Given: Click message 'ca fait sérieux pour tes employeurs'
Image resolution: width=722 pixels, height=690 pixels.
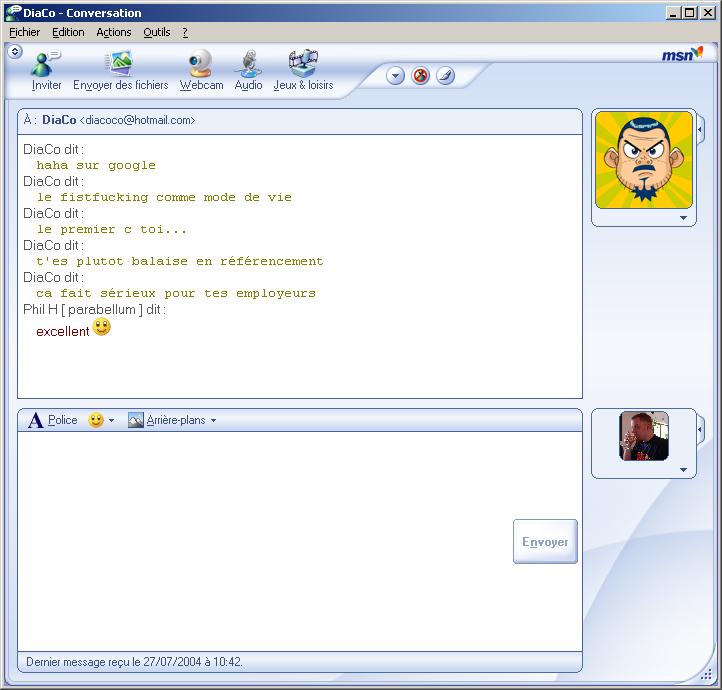Looking at the screenshot, I should (176, 293).
